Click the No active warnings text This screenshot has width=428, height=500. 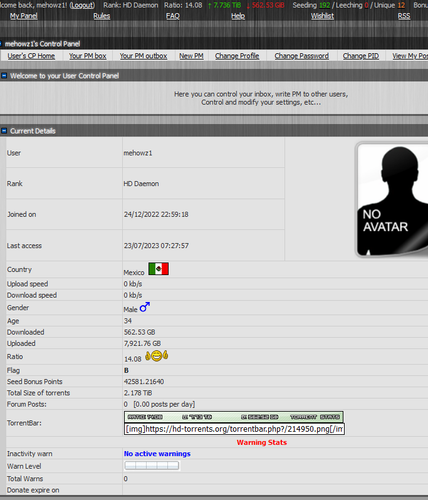pos(157,454)
